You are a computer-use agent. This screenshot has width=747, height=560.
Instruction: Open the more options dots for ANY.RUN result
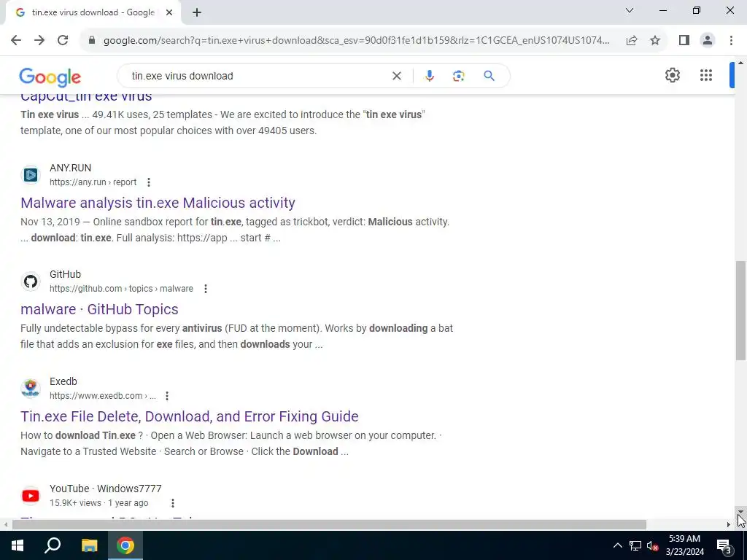point(149,182)
